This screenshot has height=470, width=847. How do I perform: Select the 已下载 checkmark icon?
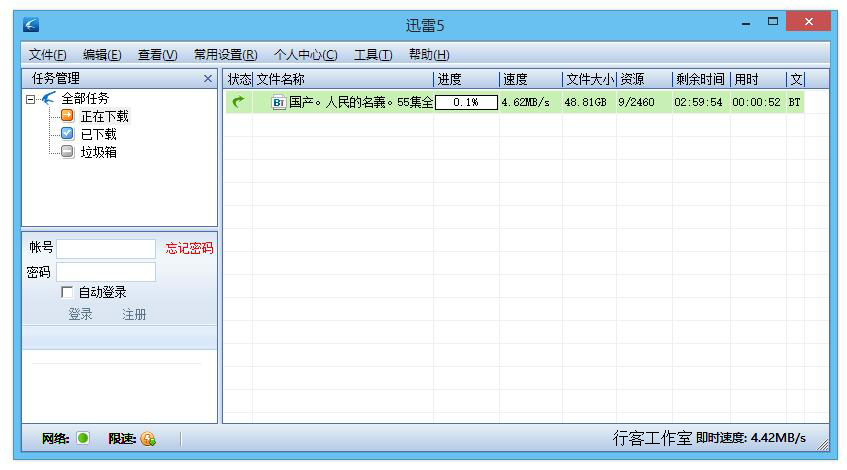click(68, 134)
